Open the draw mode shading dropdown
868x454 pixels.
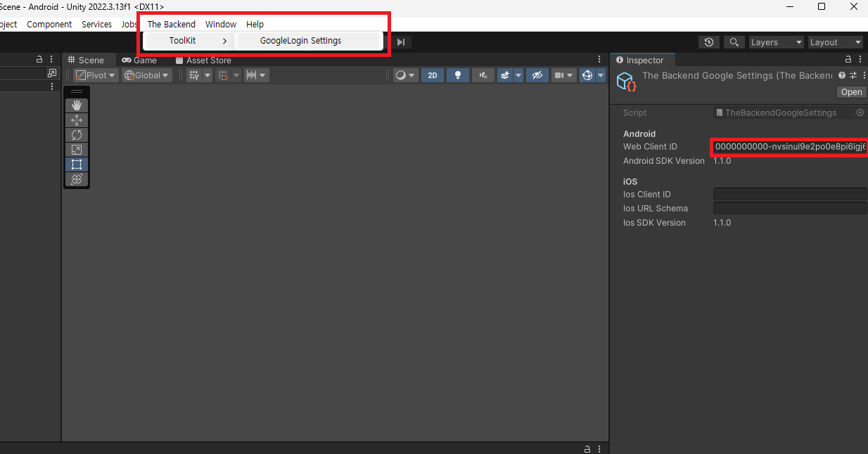pos(404,75)
